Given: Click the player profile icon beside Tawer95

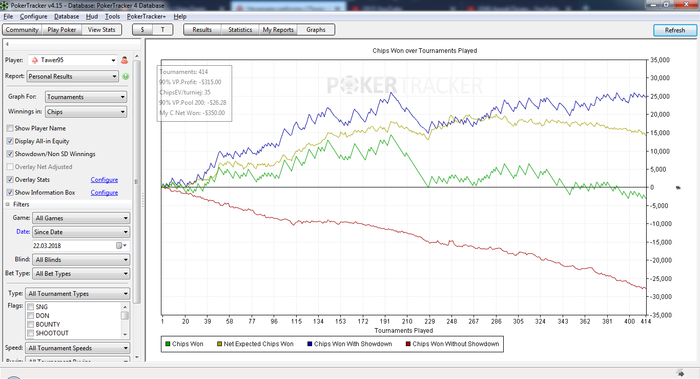Looking at the screenshot, I should [125, 60].
